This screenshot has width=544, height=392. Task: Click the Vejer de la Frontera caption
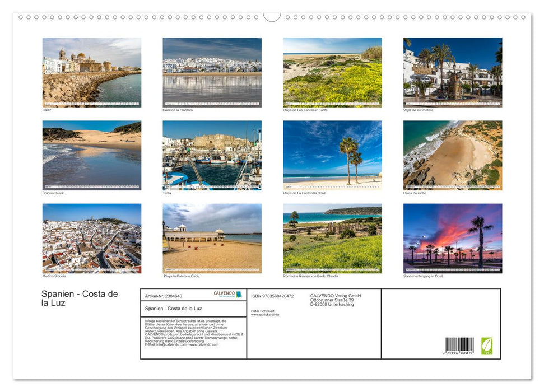tap(418, 110)
